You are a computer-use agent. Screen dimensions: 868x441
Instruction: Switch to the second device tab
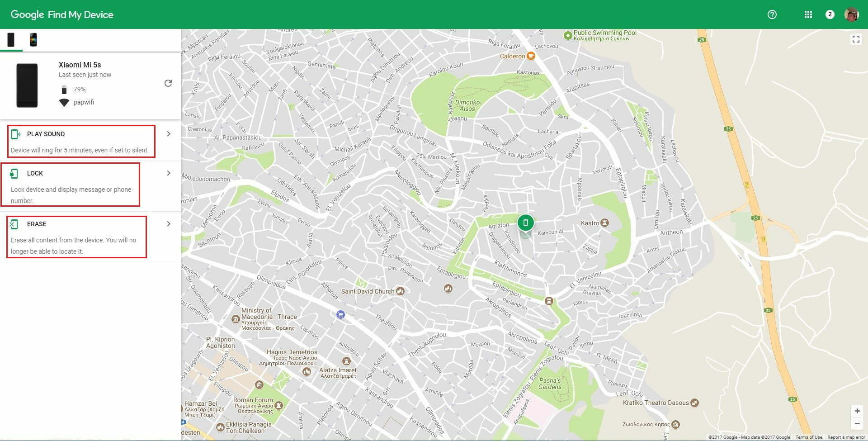[33, 40]
